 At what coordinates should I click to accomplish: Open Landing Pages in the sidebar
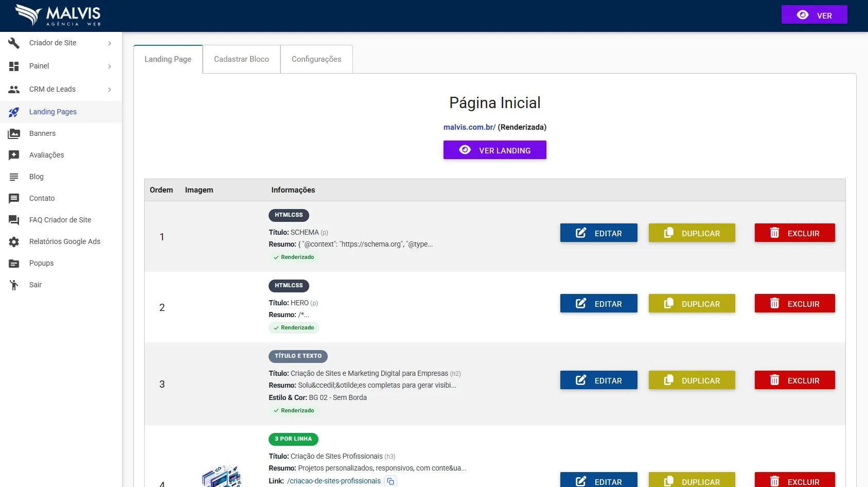coord(61,112)
